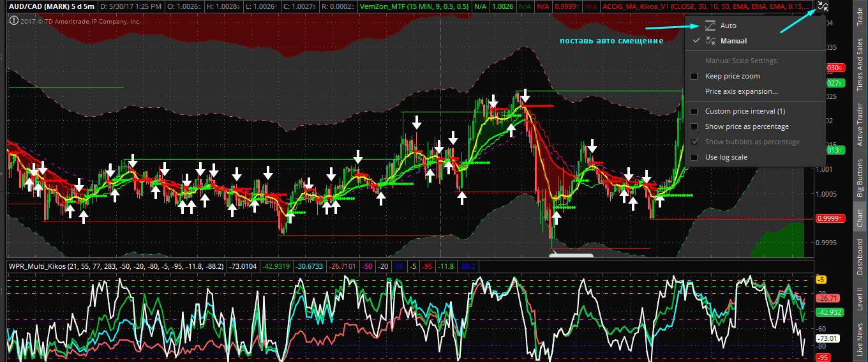Screen dimensions: 868x362
Task: Click the Auto scale line icon in menu
Action: click(x=710, y=26)
